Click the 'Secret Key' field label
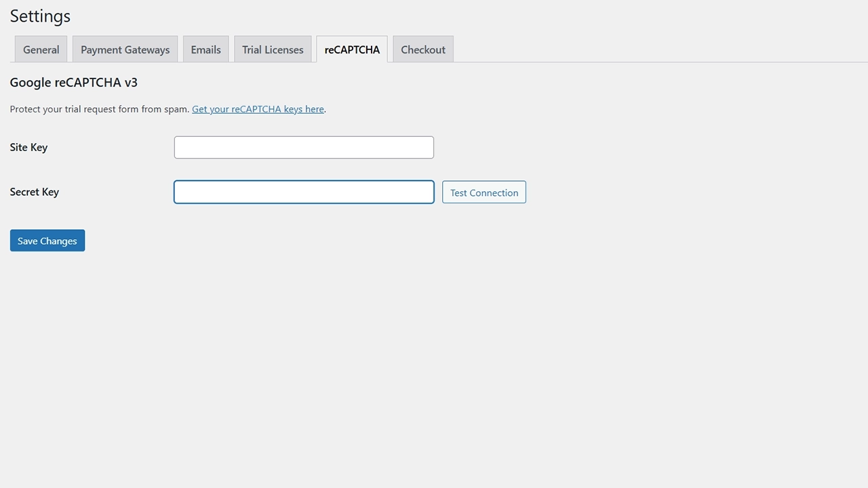The height and width of the screenshot is (488, 868). click(x=35, y=192)
